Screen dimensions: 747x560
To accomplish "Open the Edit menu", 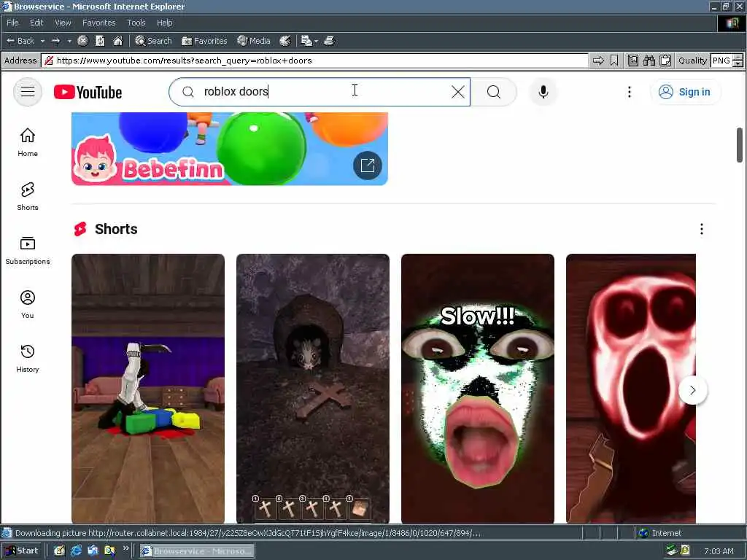I will point(36,23).
